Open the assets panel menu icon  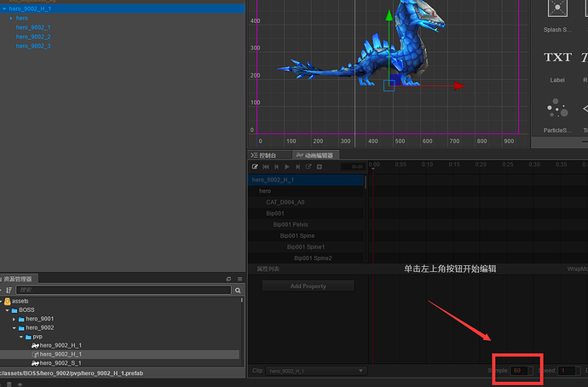click(x=239, y=279)
